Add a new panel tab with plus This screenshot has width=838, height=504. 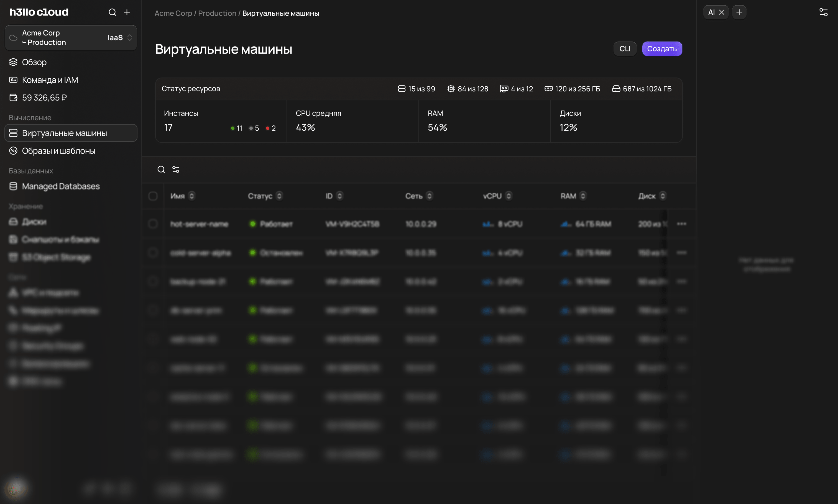[x=739, y=12]
